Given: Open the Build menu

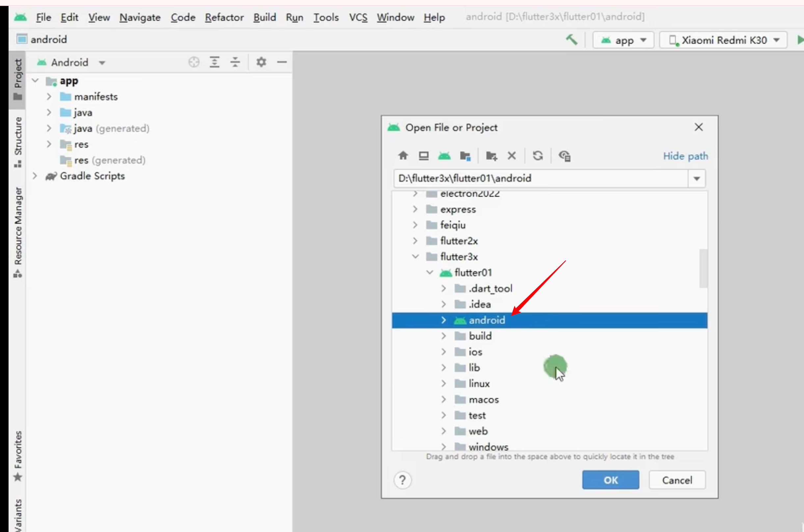Looking at the screenshot, I should 265,17.
